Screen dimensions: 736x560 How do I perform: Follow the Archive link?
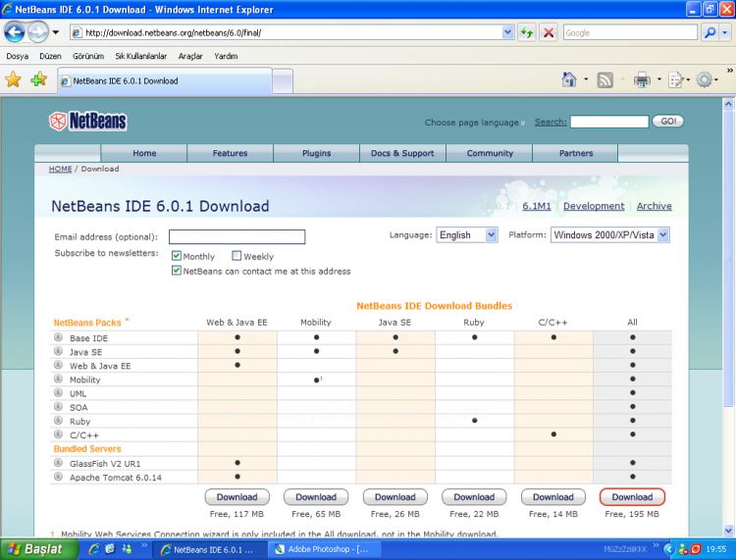click(x=654, y=206)
